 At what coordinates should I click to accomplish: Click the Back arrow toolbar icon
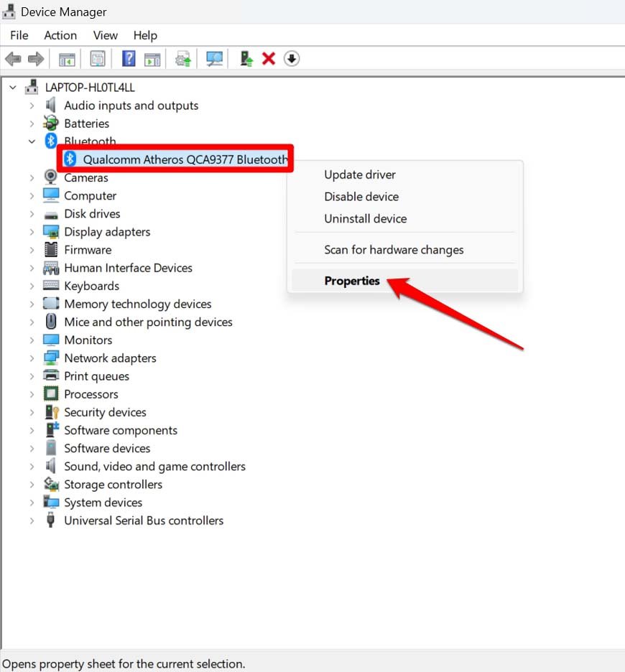(14, 59)
